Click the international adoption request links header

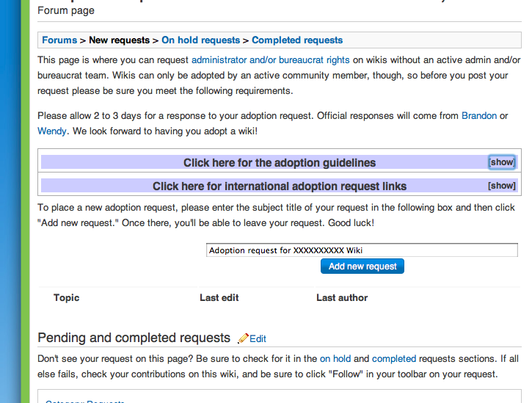click(x=279, y=186)
